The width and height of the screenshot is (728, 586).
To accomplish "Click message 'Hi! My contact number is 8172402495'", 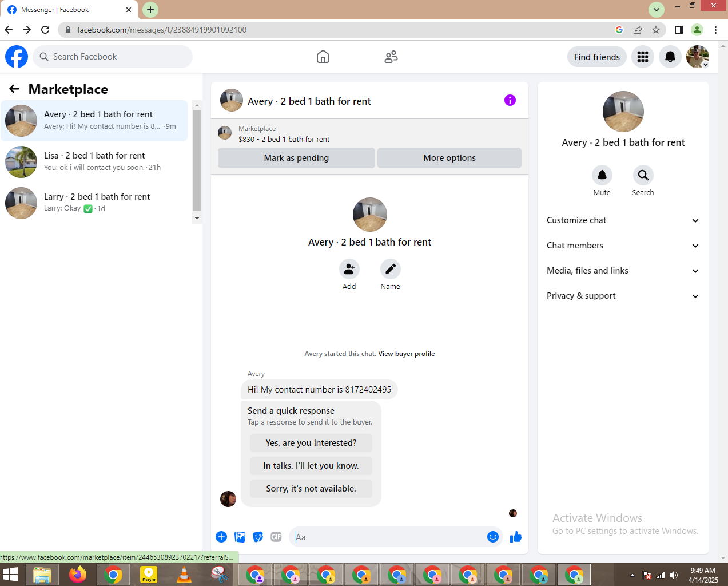I will [x=319, y=390].
